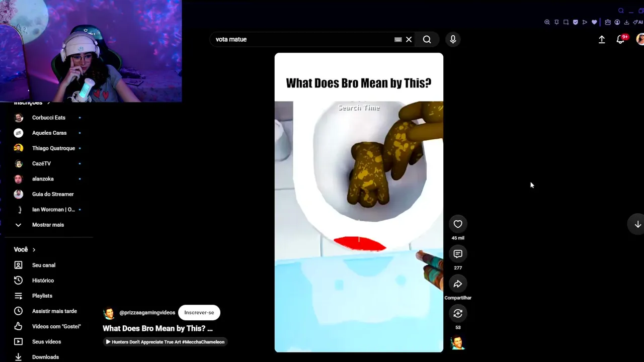Viewport: 644px width, 362px height.
Task: Expand the Você section
Action: pyautogui.click(x=25, y=249)
